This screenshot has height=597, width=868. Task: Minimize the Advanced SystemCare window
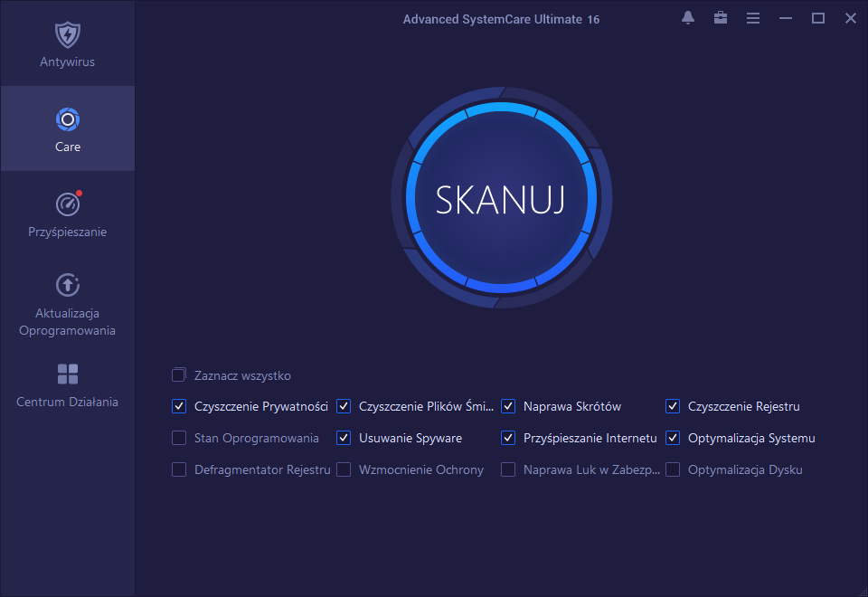pyautogui.click(x=786, y=18)
